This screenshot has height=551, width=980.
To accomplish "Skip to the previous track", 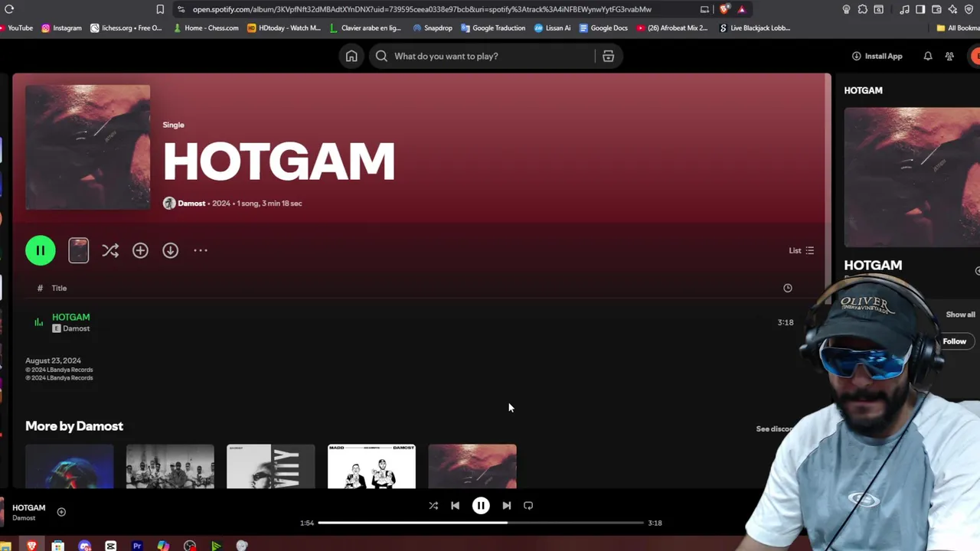I will (x=455, y=505).
